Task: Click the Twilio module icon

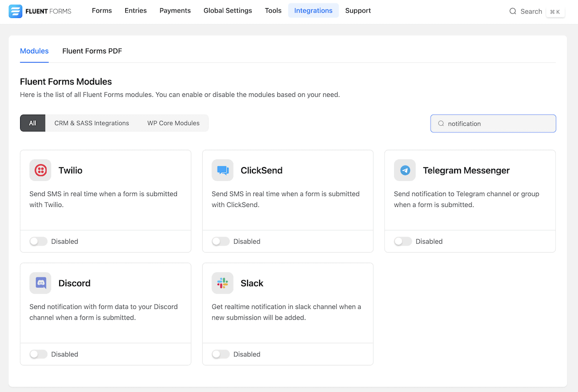Action: click(x=40, y=170)
